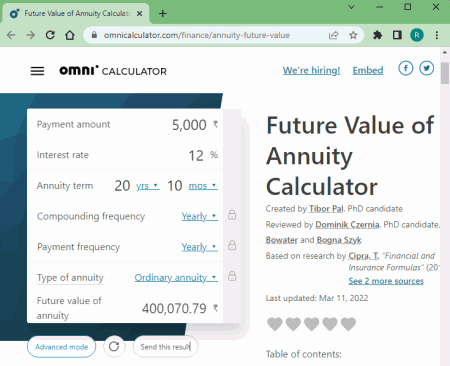
Task: Click the Type of annuity label
Action: (x=70, y=278)
